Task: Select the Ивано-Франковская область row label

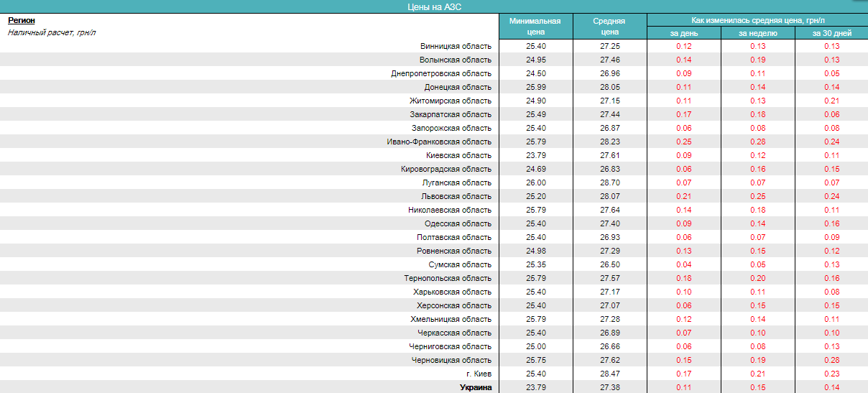Action: (439, 142)
